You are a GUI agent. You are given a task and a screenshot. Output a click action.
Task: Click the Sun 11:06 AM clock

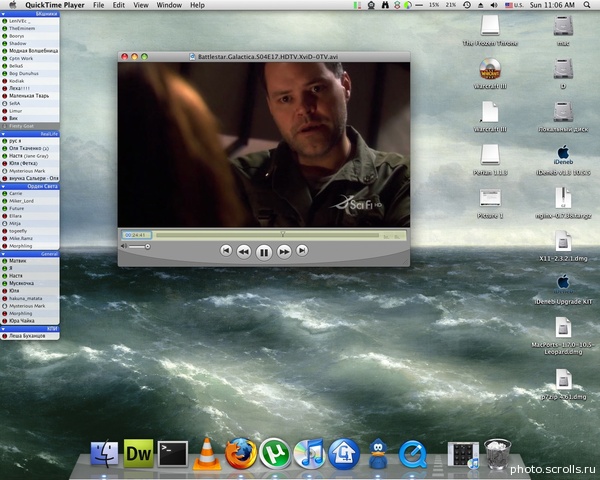tap(552, 5)
